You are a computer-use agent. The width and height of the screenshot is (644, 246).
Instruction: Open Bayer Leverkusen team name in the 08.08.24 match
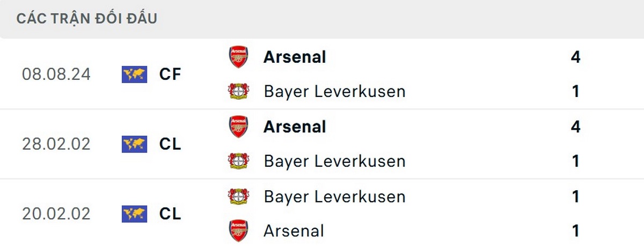[334, 92]
